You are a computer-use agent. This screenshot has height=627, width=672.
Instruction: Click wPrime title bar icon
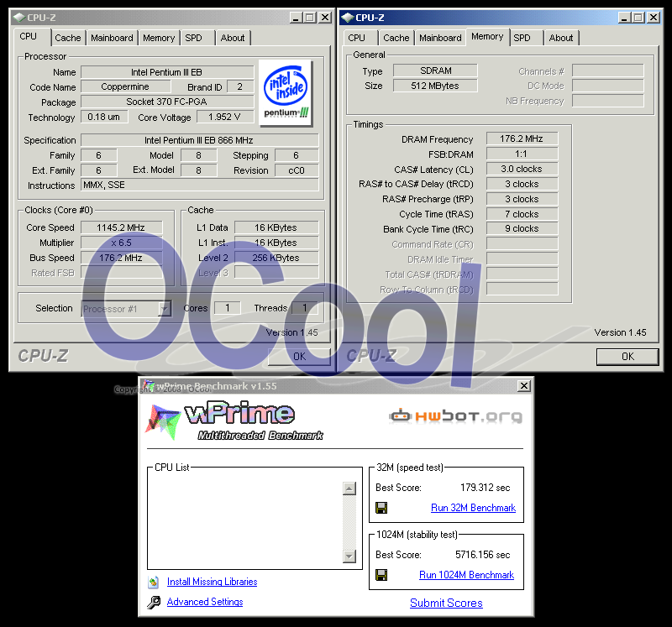(x=149, y=385)
